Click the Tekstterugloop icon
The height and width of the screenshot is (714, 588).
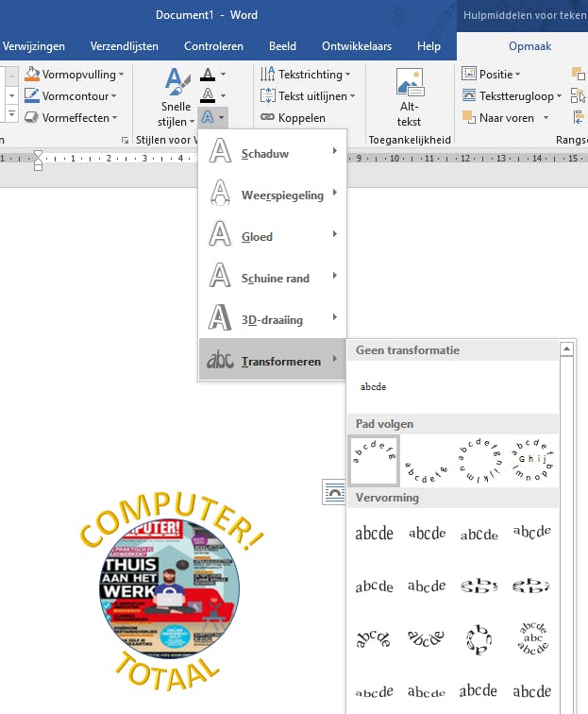469,95
